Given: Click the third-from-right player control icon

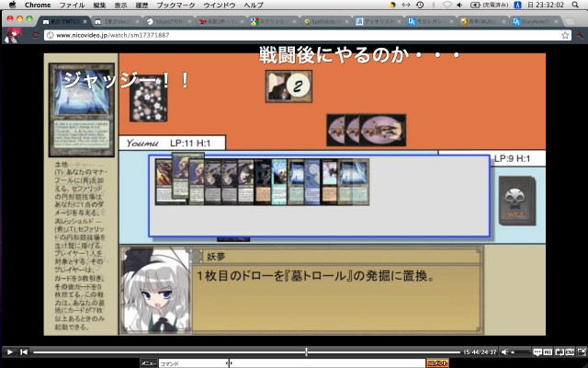Looking at the screenshot, I should 560,351.
